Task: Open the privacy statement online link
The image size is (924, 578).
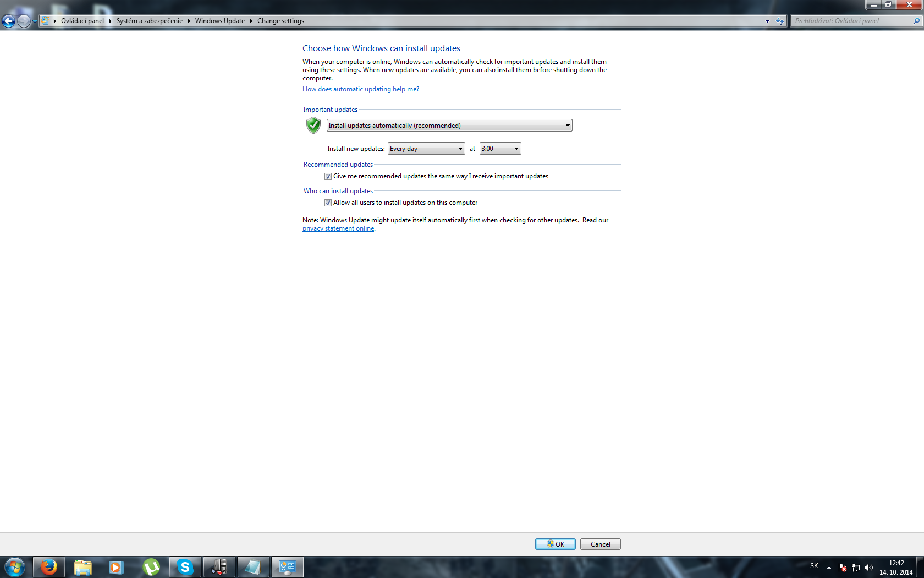Action: [x=338, y=229]
